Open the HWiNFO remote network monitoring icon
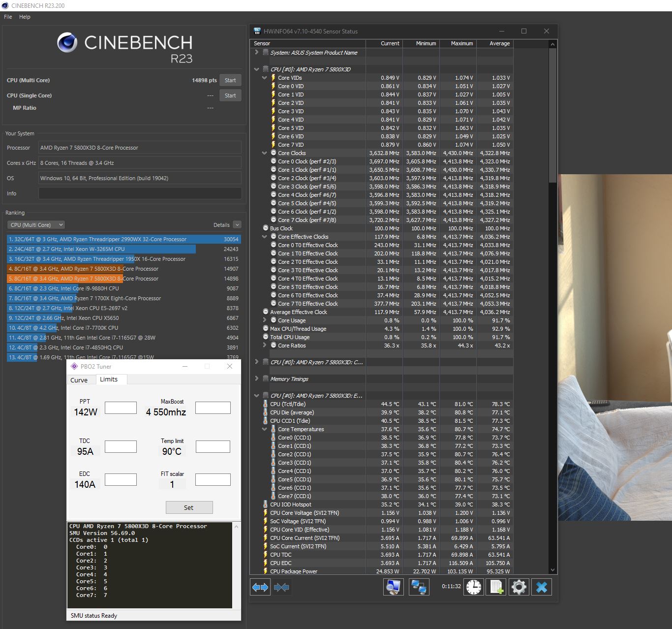The width and height of the screenshot is (672, 629). (419, 587)
